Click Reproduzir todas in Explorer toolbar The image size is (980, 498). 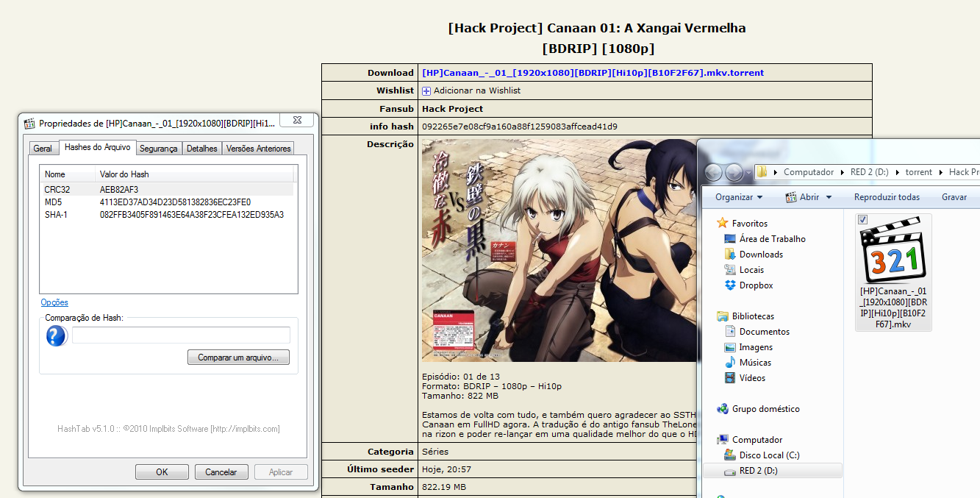click(887, 197)
